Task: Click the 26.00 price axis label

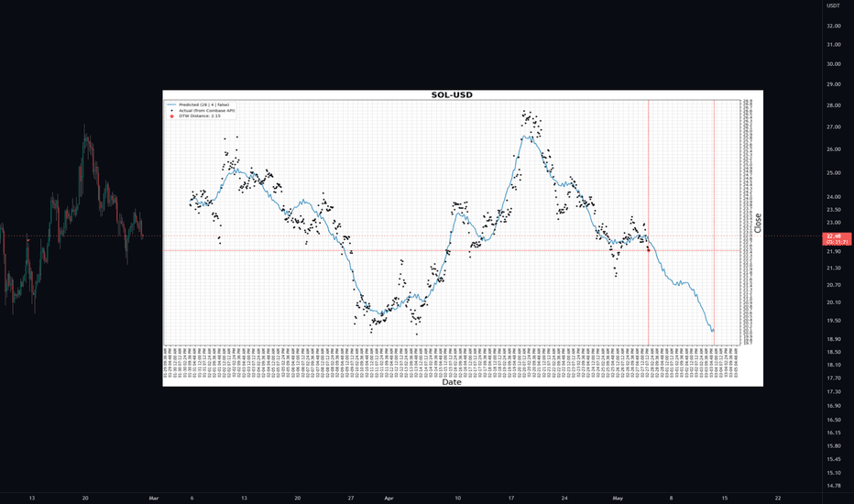Action: 833,149
